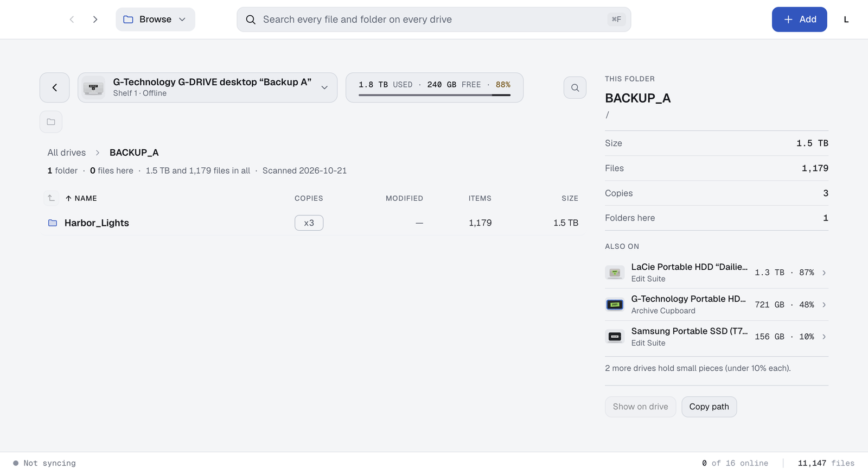The width and height of the screenshot is (868, 474).
Task: Go back using the toolbar left arrow
Action: click(x=72, y=20)
